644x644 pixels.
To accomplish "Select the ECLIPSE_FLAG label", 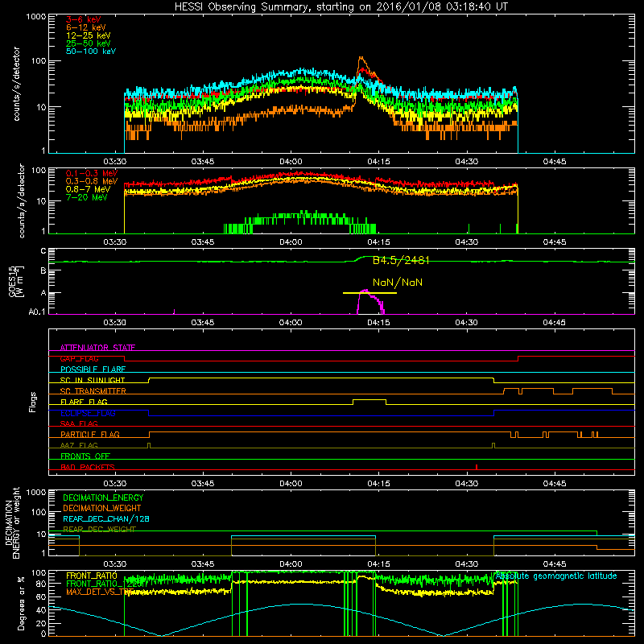I will (x=88, y=413).
